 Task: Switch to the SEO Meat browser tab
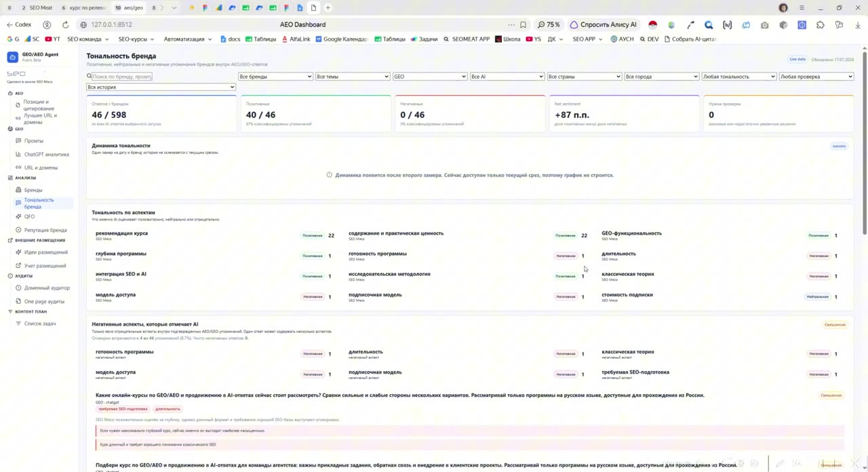coord(37,8)
